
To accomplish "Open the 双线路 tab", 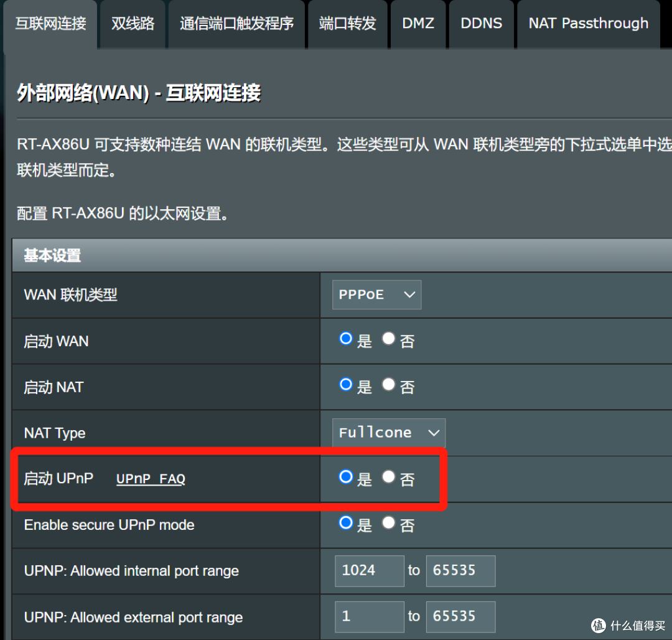I will click(x=132, y=24).
